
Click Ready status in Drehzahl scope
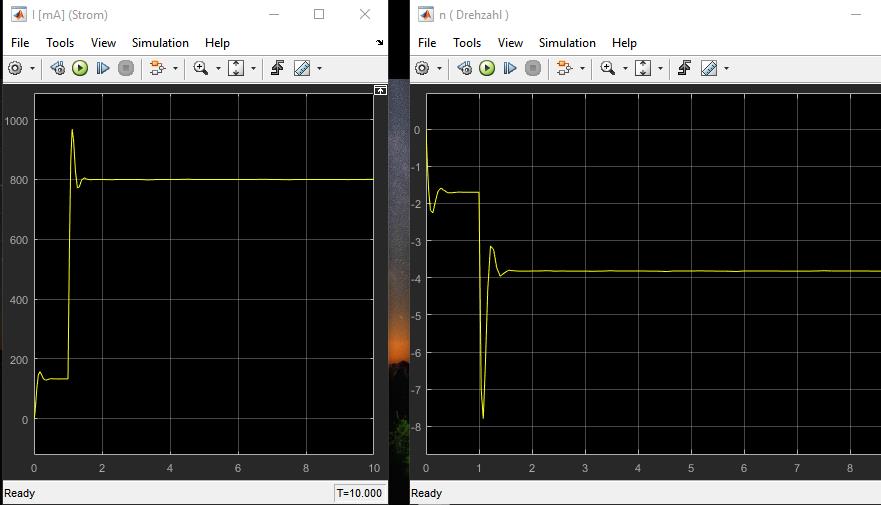426,493
